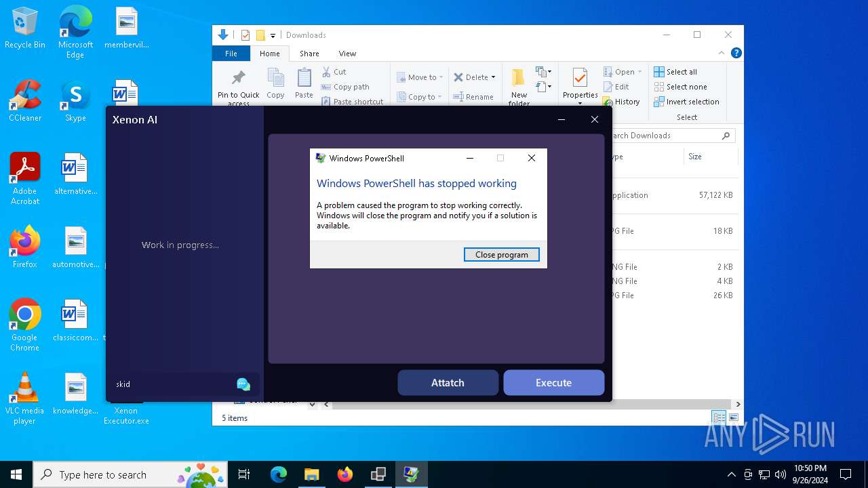868x488 pixels.
Task: Click Pin to Quick access in ribbon
Action: point(238,87)
